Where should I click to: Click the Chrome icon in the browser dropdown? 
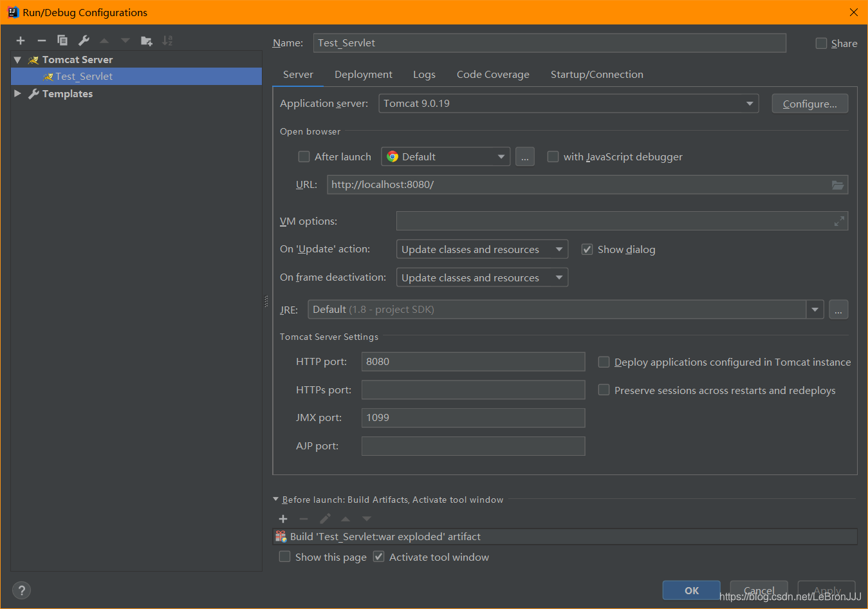click(392, 156)
